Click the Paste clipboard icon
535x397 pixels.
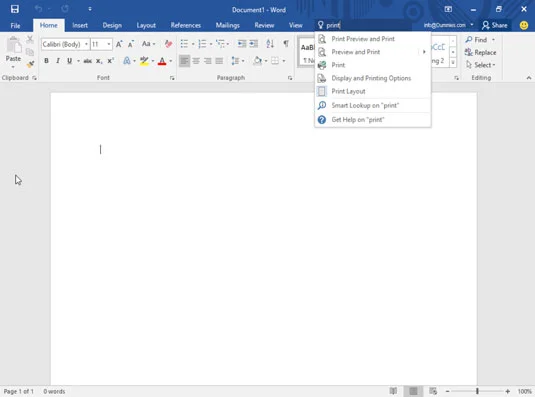(14, 46)
